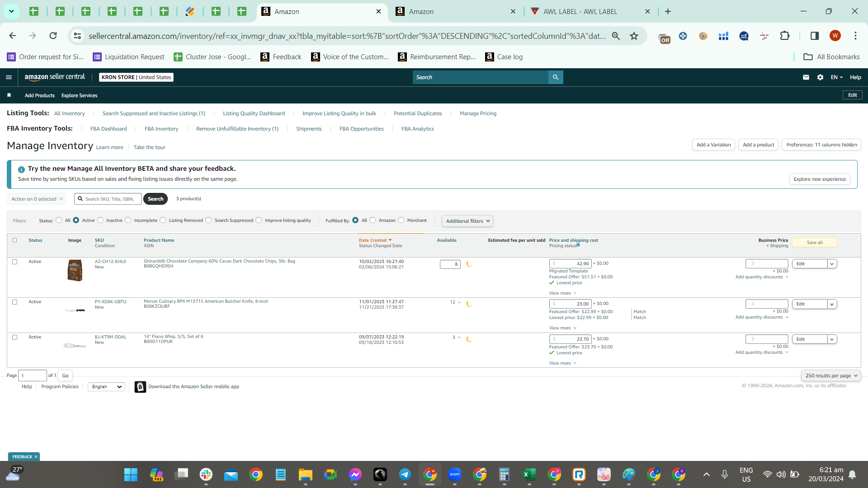This screenshot has width=868, height=488.
Task: Open File Explorer from the taskbar
Action: tap(305, 474)
